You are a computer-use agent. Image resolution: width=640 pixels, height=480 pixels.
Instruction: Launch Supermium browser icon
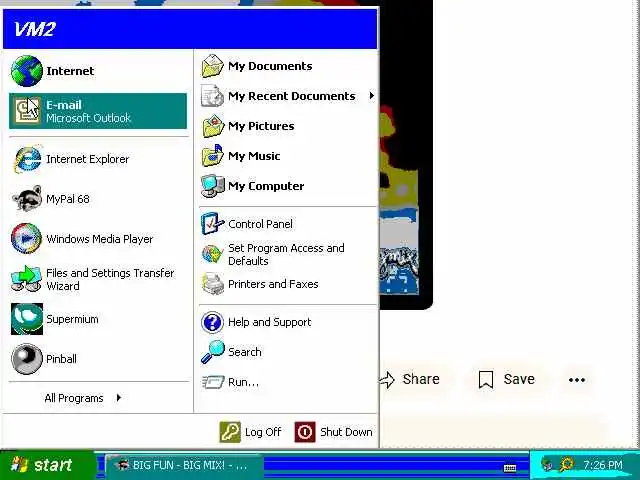(x=27, y=319)
